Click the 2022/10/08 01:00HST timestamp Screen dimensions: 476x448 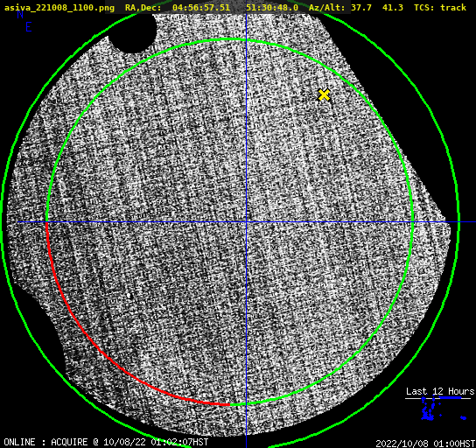coord(425,444)
